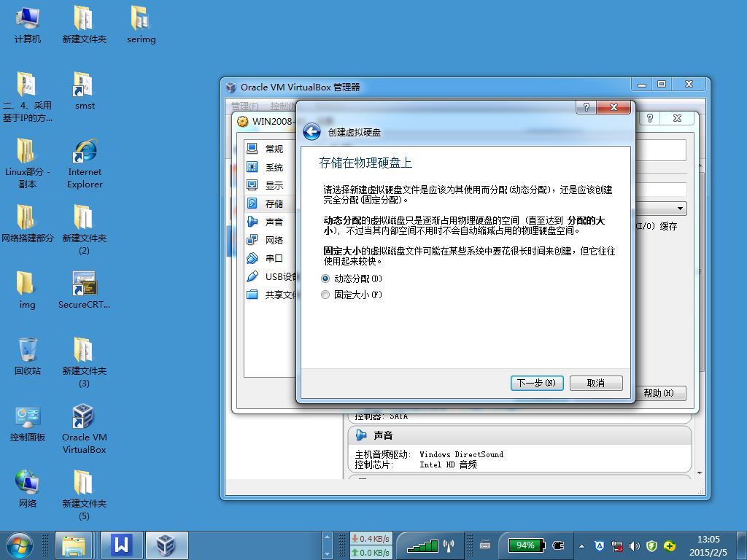Image resolution: width=747 pixels, height=560 pixels.
Task: Select the 新建文件夹 (2) folder
Action: pyautogui.click(x=85, y=230)
